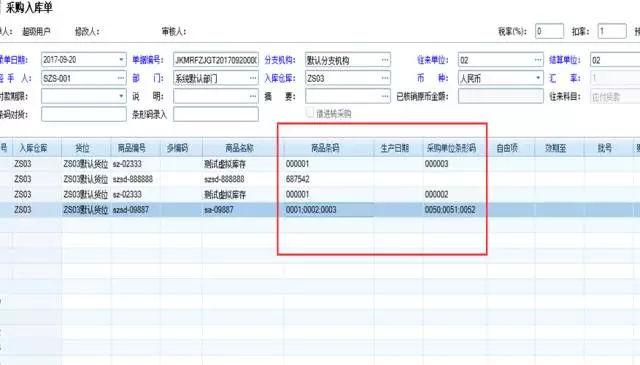Select the 采购单位条形码 column header
Image resolution: width=640 pixels, height=365 pixels.
tap(451, 148)
